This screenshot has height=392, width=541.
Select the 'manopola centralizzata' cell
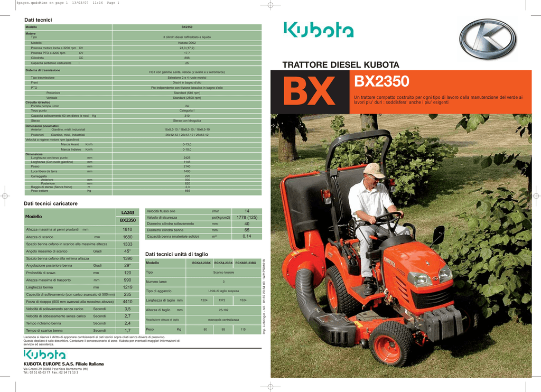coord(223,320)
